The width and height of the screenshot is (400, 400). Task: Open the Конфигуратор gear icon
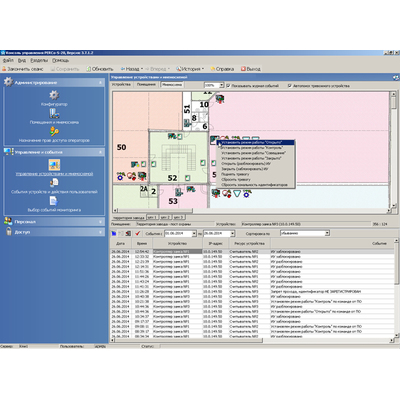54,95
